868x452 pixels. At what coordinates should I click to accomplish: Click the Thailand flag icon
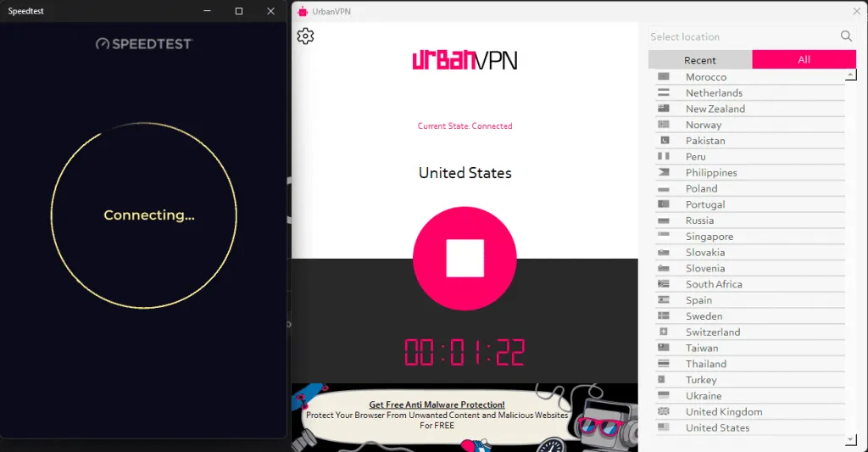(x=663, y=364)
